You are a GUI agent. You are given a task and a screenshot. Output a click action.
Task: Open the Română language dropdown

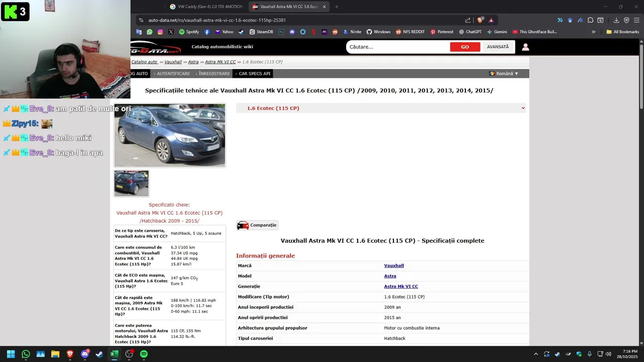pyautogui.click(x=504, y=73)
